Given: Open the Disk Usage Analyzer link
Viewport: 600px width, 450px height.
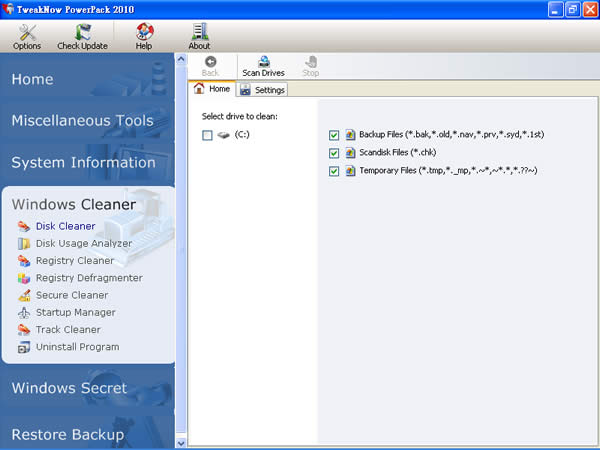Looking at the screenshot, I should 84,243.
